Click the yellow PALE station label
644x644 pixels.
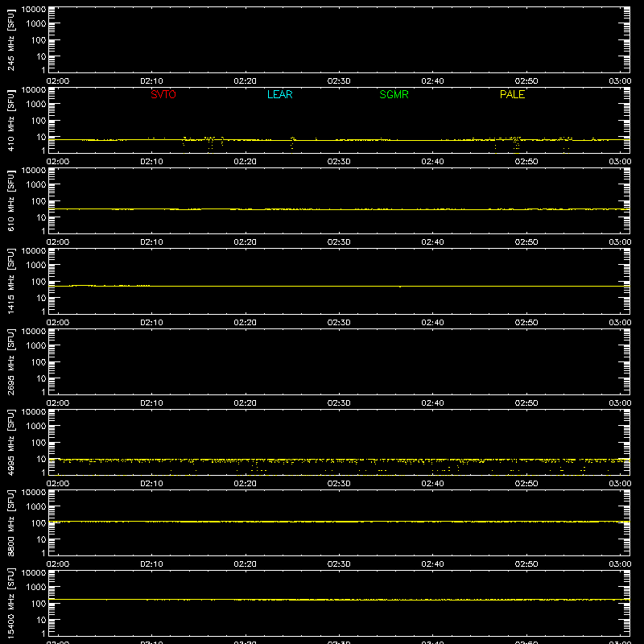click(512, 94)
